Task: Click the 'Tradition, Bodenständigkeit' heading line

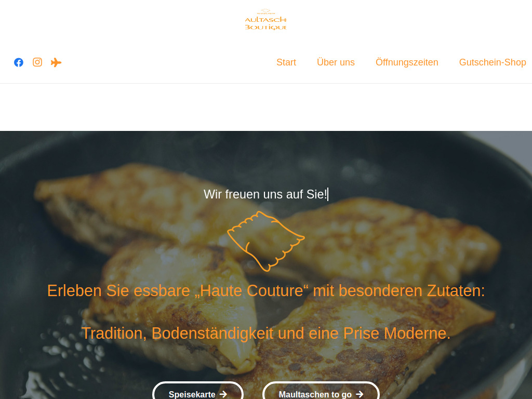Action: pos(266,333)
